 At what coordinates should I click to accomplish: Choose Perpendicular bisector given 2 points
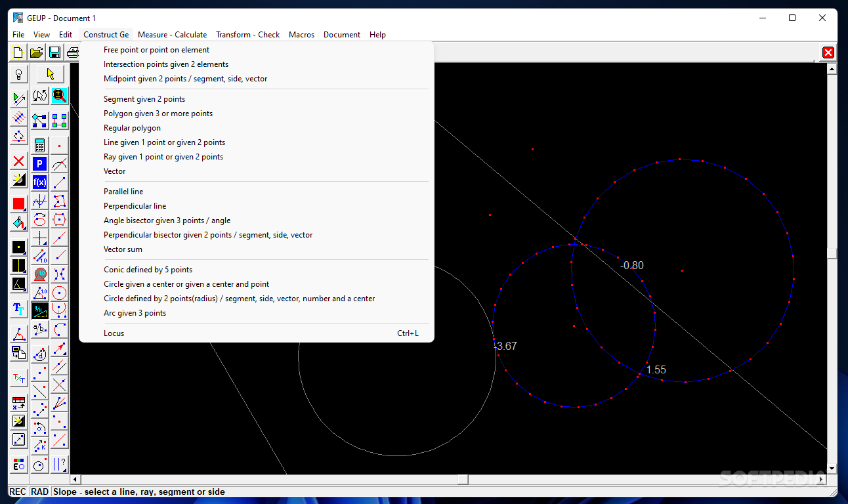tap(257, 235)
